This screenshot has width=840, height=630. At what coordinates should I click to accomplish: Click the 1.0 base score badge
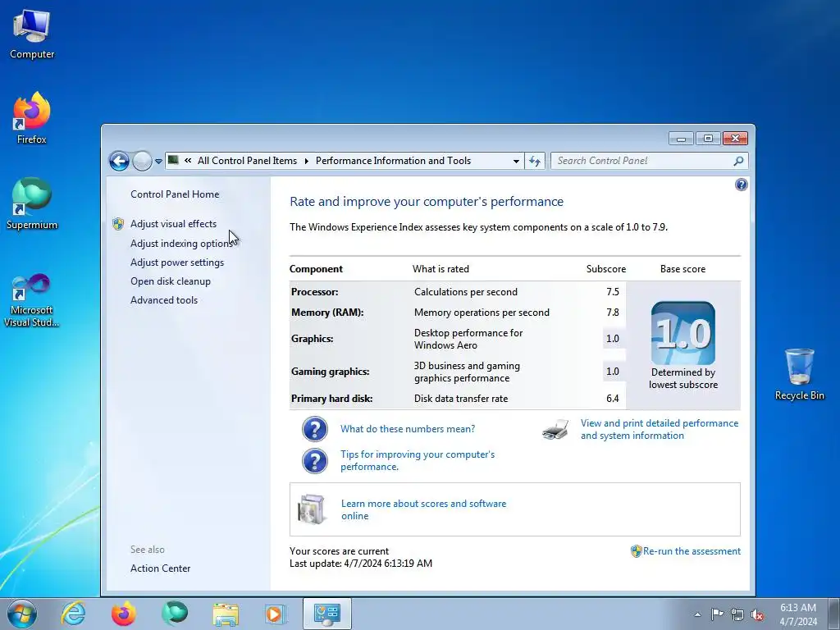(x=683, y=333)
